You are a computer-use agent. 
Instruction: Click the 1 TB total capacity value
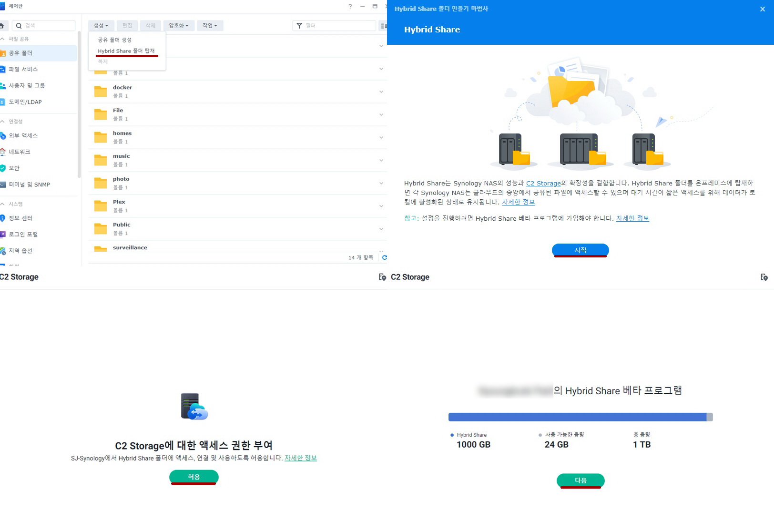[642, 445]
